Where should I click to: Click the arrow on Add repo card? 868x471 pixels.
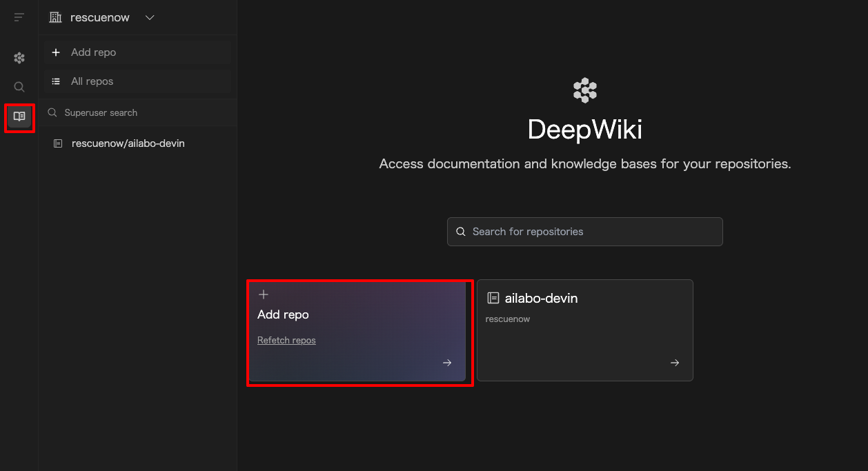pos(447,363)
